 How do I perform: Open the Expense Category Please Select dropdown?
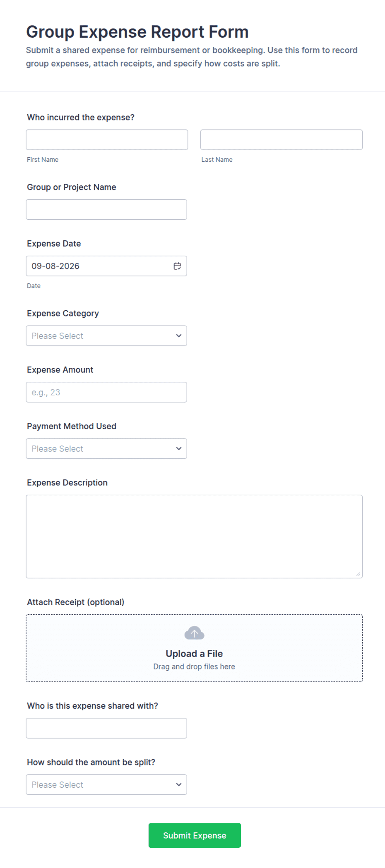(106, 336)
